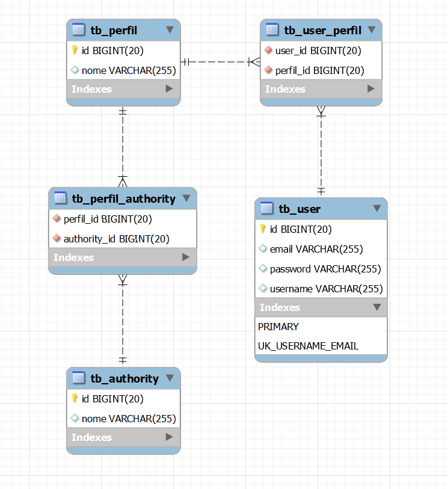Expand Indexes arrow in tb_perfil

tap(170, 88)
